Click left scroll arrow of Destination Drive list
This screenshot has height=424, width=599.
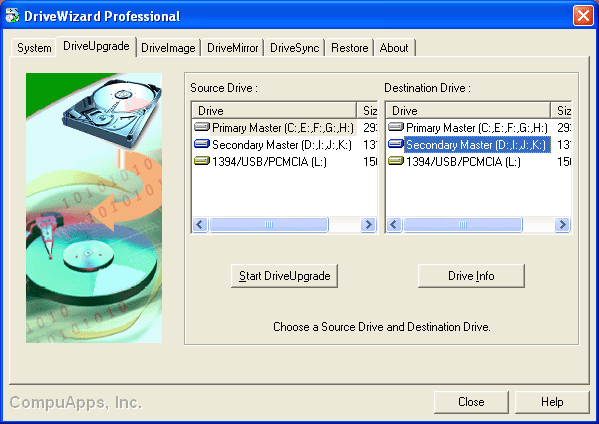394,224
